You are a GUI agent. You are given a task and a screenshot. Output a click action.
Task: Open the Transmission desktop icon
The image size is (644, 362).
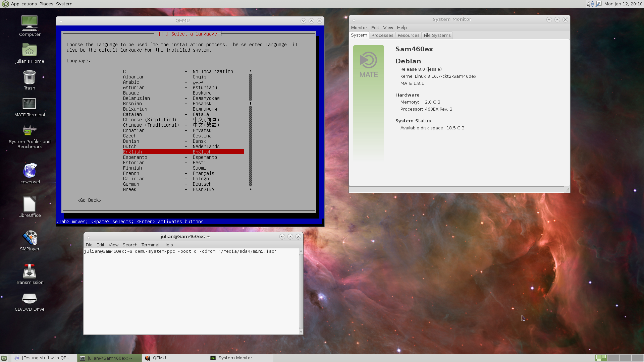pyautogui.click(x=30, y=271)
